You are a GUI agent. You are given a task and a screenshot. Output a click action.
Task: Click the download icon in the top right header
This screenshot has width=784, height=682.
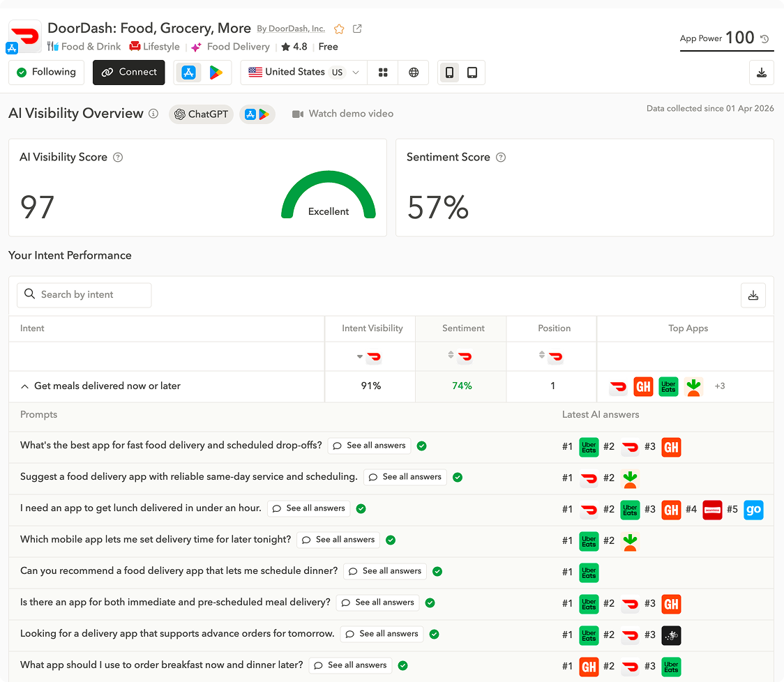pos(762,73)
